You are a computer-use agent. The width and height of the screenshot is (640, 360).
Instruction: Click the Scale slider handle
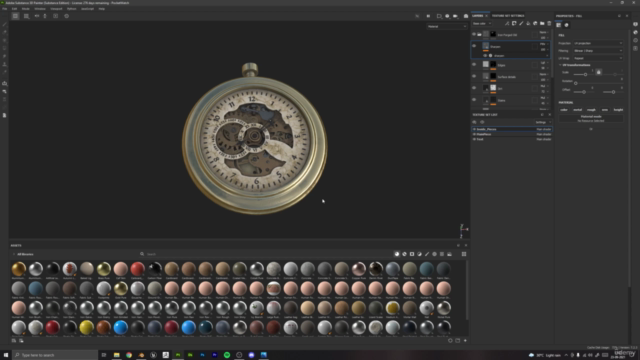[x=585, y=74]
